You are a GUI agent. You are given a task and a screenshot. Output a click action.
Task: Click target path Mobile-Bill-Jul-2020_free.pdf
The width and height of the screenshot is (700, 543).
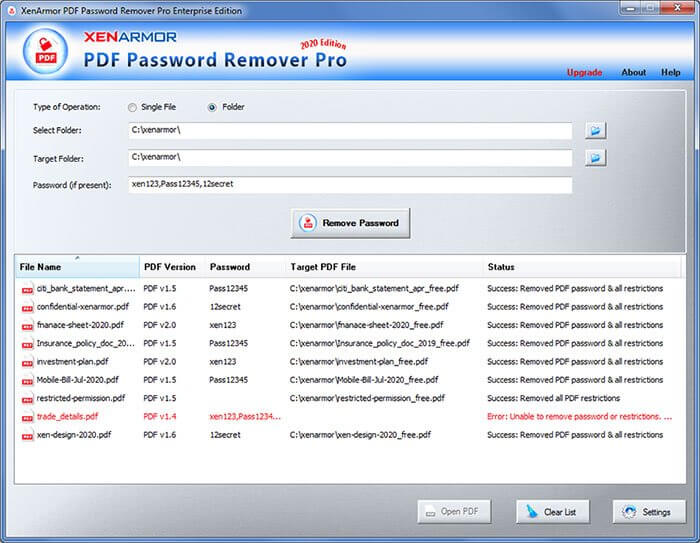tap(364, 380)
